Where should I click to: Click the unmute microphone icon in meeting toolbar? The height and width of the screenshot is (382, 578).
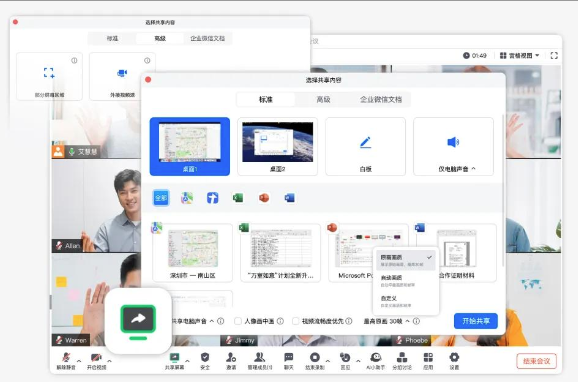66,357
